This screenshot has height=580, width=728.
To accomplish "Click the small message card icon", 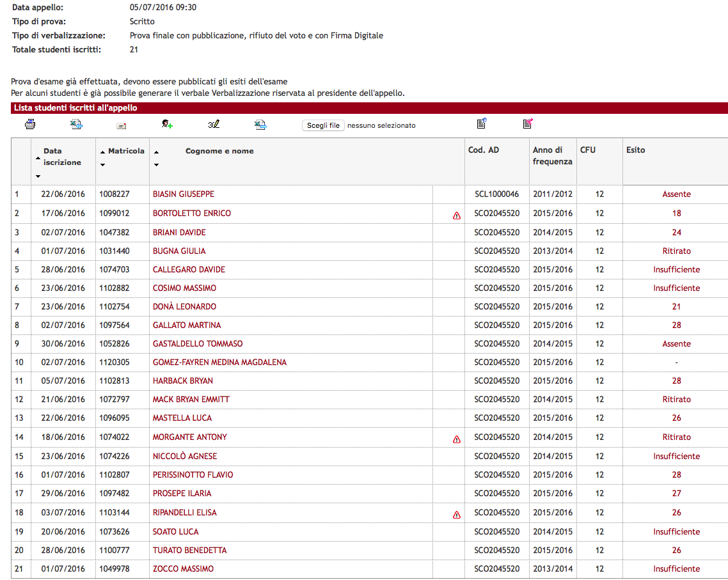I will [x=122, y=126].
